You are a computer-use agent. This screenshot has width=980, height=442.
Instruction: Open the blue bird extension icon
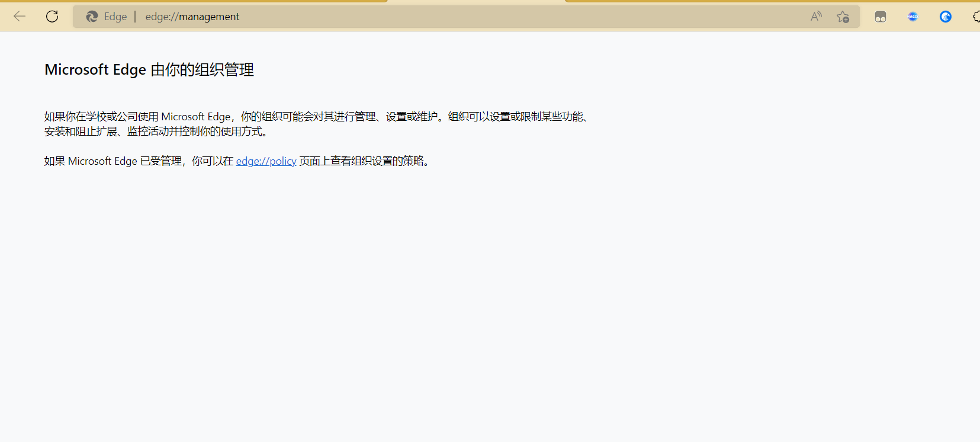pyautogui.click(x=946, y=17)
